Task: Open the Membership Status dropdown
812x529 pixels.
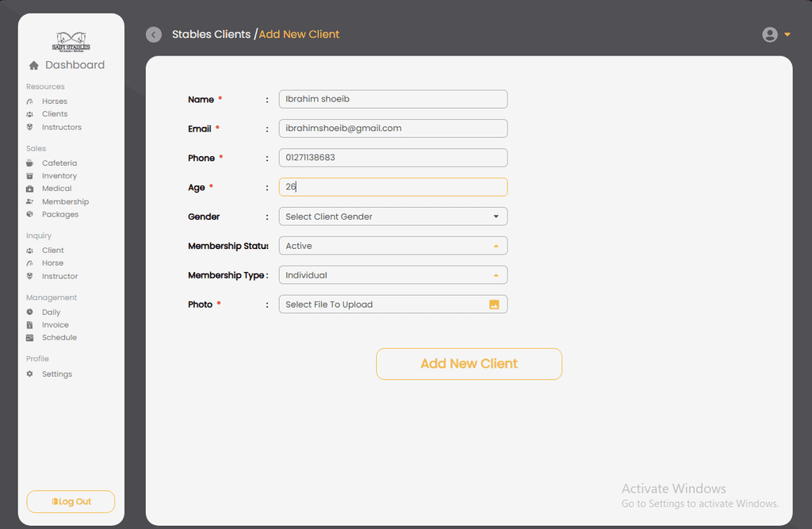Action: click(x=393, y=246)
